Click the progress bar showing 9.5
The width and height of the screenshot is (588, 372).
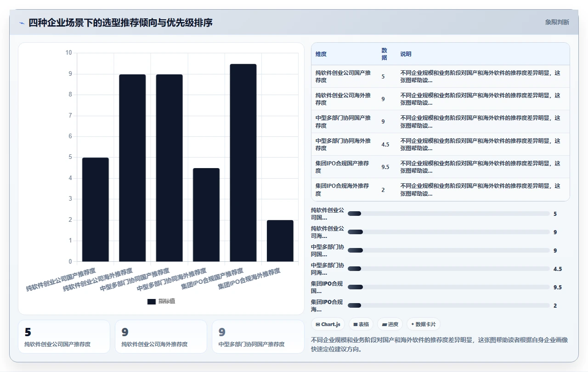pyautogui.click(x=449, y=287)
